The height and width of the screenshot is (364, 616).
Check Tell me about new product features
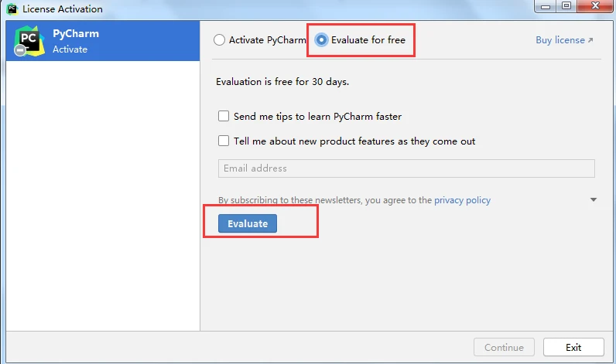tap(224, 141)
